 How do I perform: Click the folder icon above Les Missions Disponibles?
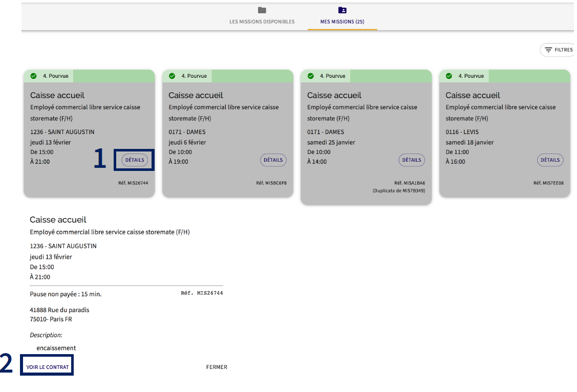tap(262, 10)
